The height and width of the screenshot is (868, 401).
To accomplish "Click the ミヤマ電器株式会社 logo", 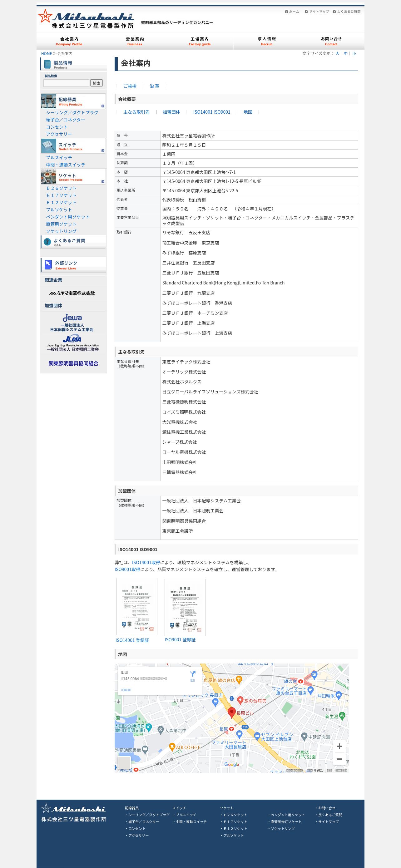I will 72,293.
